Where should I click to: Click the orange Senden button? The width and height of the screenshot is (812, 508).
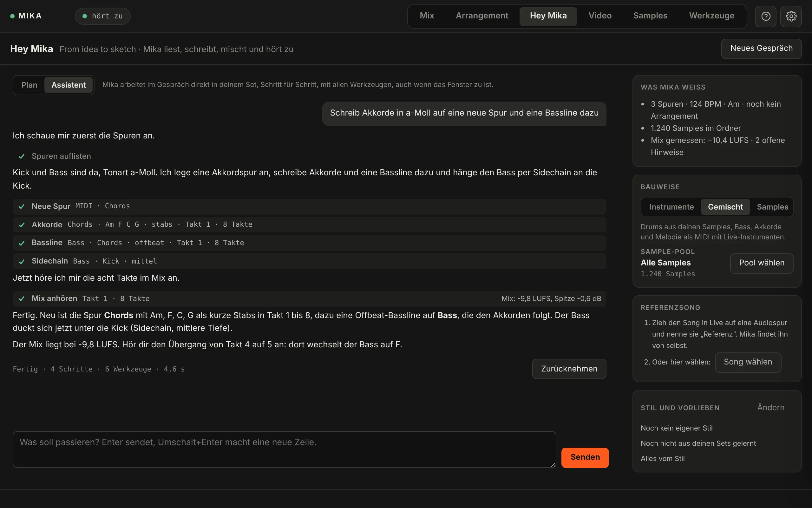[x=585, y=457]
